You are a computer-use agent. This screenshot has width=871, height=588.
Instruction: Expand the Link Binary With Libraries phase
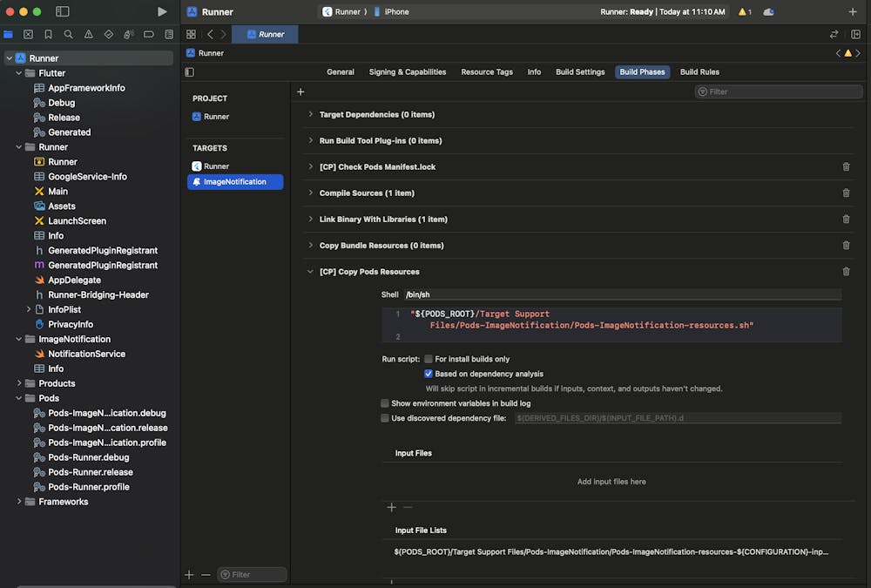click(311, 219)
